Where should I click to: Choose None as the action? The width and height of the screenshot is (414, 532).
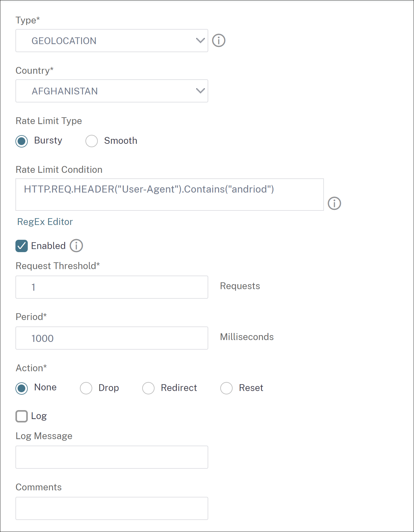click(x=22, y=388)
